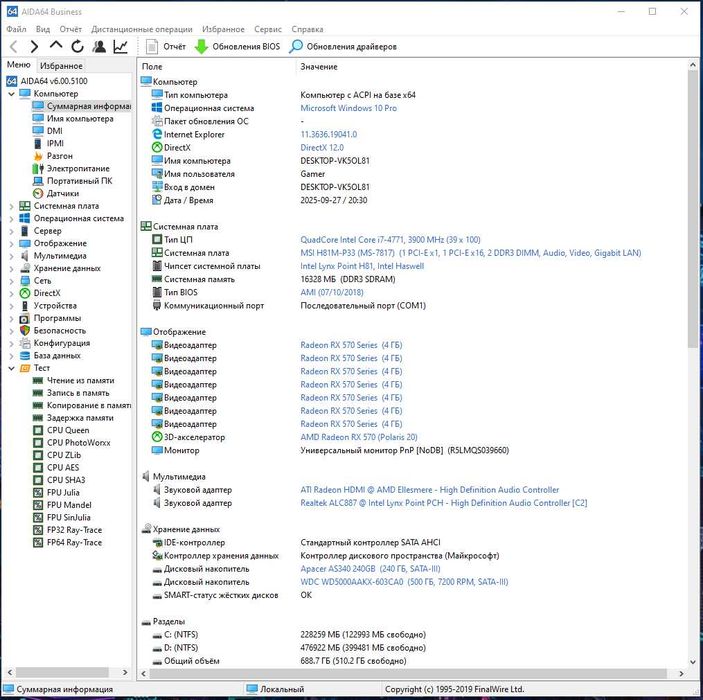703x700 pixels.
Task: Expand the Системная плата tree node
Action: 12,206
